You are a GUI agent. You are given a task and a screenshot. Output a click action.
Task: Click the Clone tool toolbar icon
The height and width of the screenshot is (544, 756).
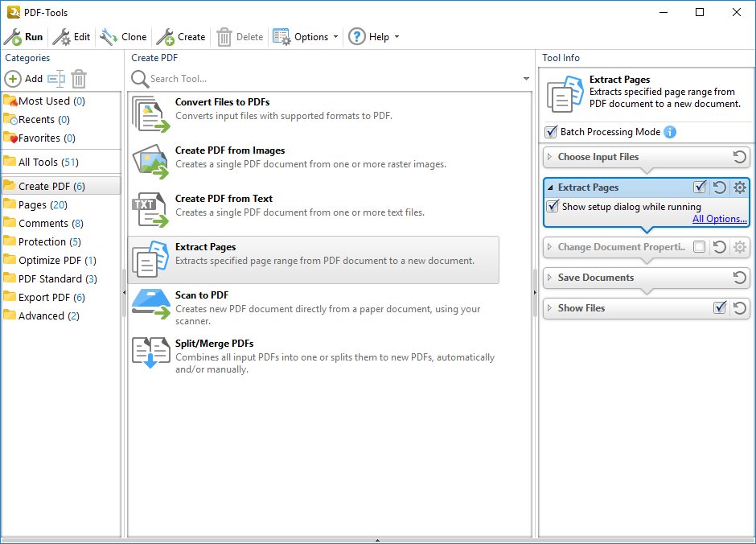(109, 37)
